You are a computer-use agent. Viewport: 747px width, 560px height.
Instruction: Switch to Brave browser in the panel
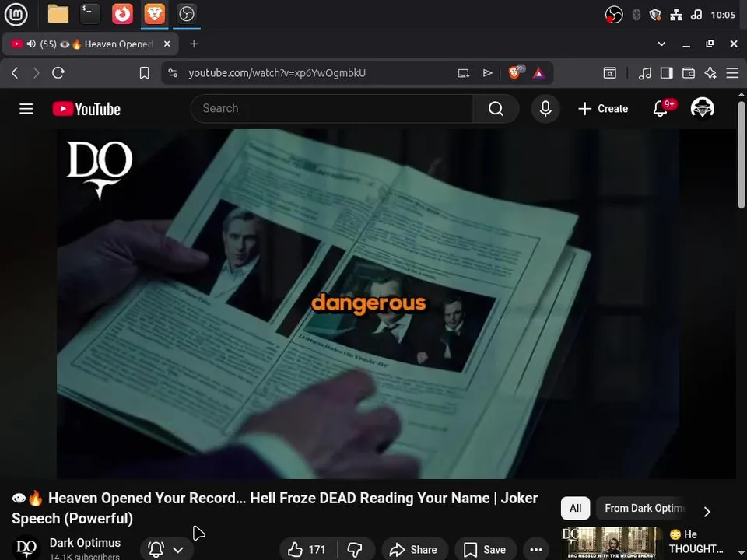point(154,14)
